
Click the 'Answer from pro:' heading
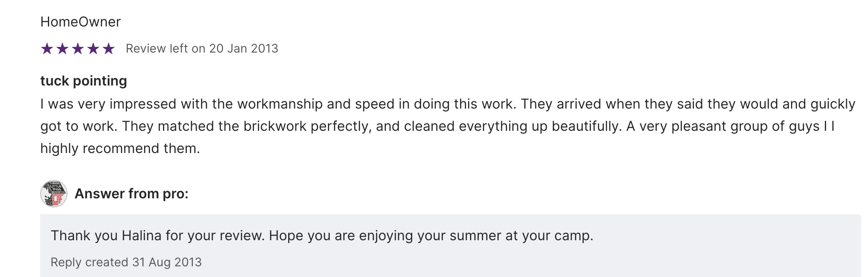pos(131,194)
